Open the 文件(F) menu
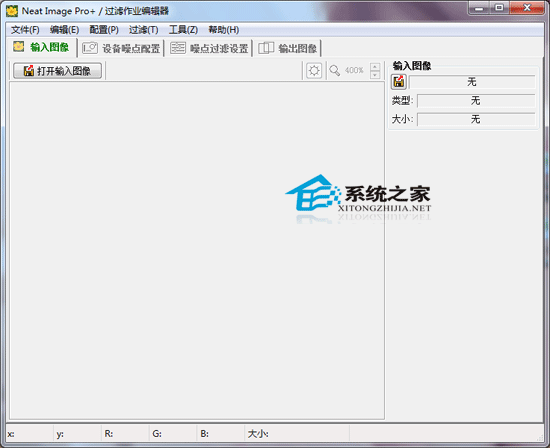Image resolution: width=550 pixels, height=448 pixels. coord(25,30)
